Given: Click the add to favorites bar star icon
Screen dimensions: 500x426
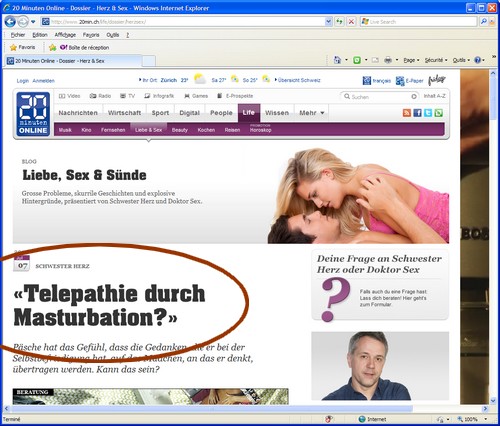Looking at the screenshot, I should tap(52, 47).
